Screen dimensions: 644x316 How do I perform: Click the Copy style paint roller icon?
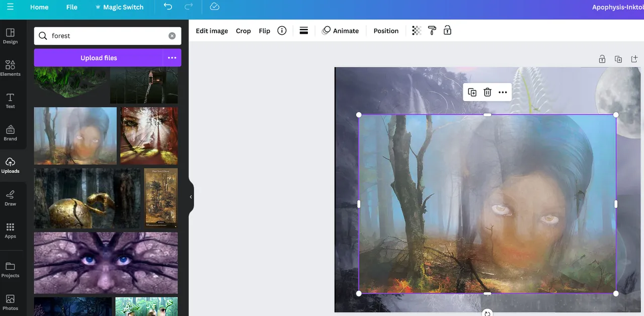tap(432, 31)
